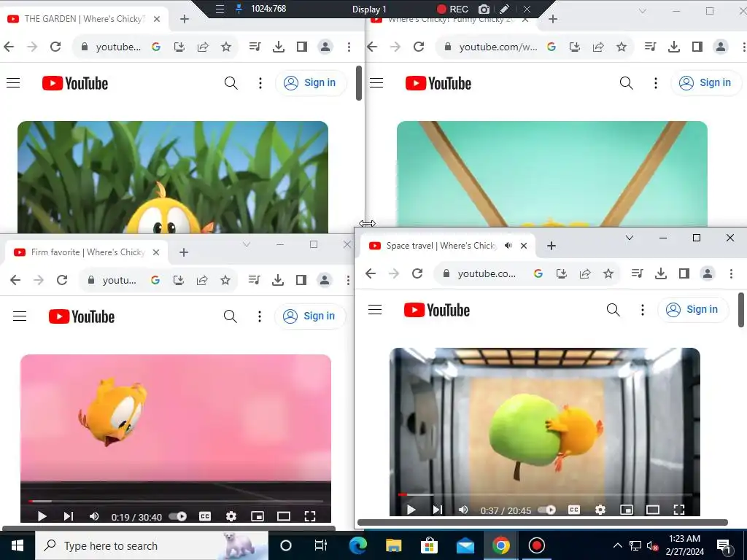The height and width of the screenshot is (560, 747).
Task: Open YouTube settings dots in Space travel window
Action: tap(642, 310)
